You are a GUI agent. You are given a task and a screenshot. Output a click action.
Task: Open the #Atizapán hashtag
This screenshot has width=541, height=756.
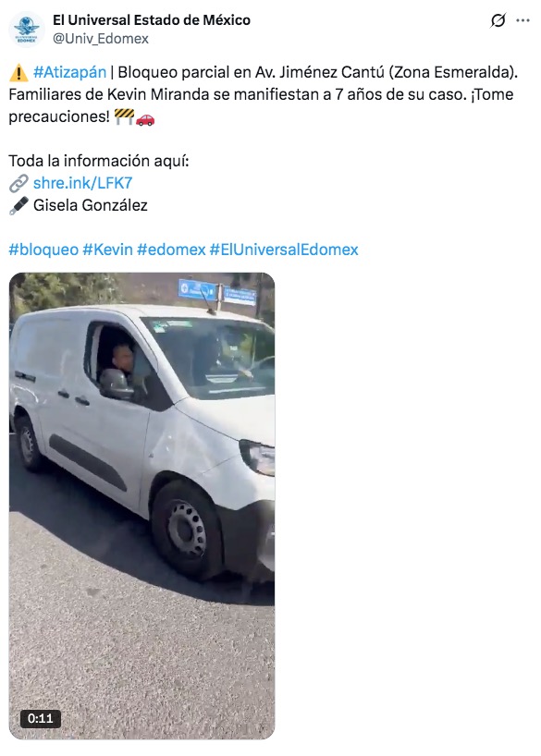pyautogui.click(x=69, y=72)
